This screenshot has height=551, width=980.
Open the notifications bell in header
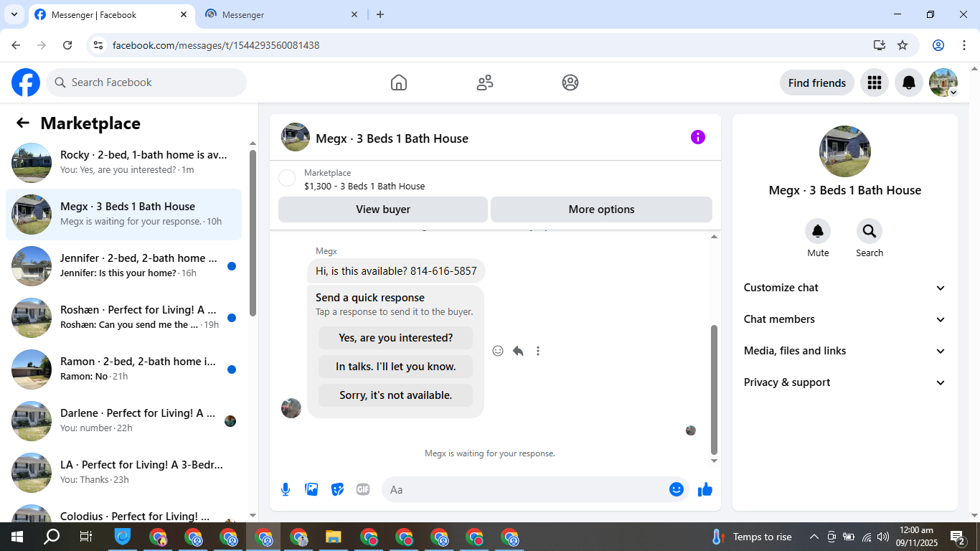click(x=909, y=83)
